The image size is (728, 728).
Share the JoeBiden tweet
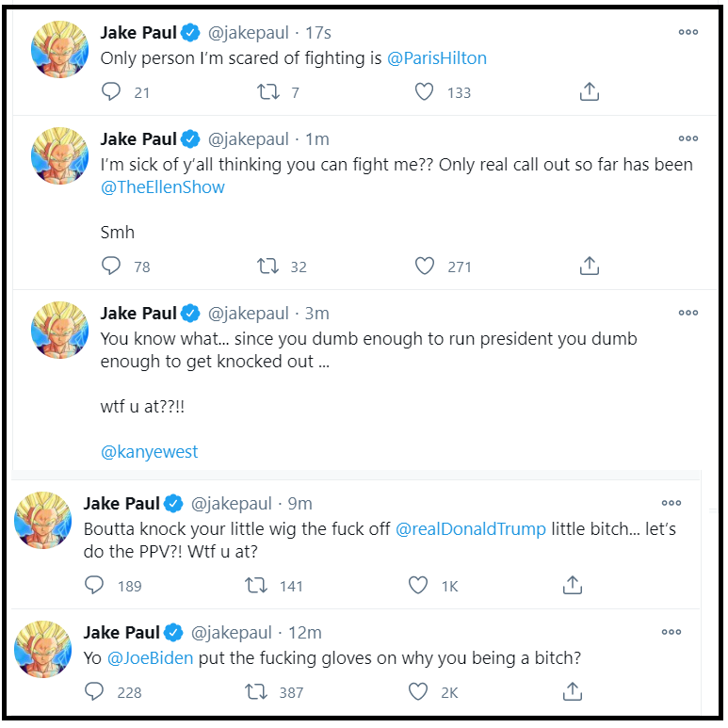pos(573,691)
